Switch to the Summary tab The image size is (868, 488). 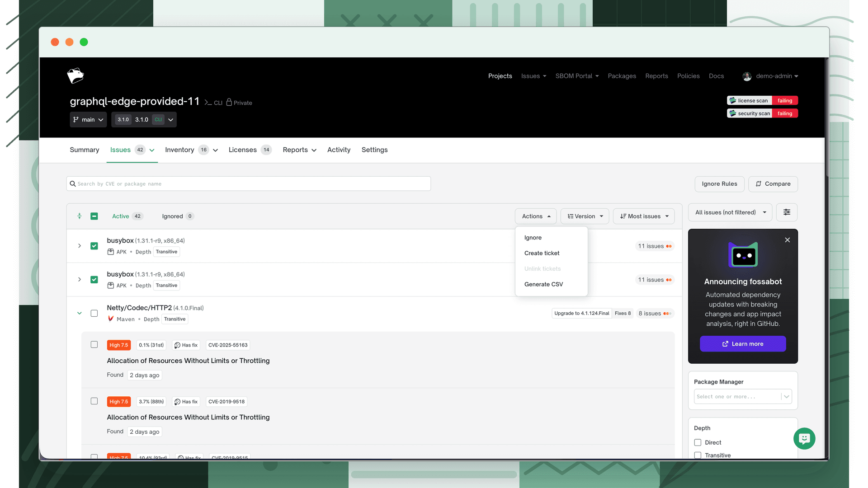coord(85,150)
